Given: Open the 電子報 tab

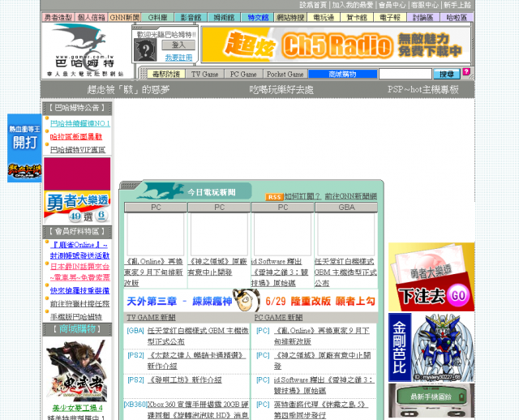Looking at the screenshot, I should (390, 18).
